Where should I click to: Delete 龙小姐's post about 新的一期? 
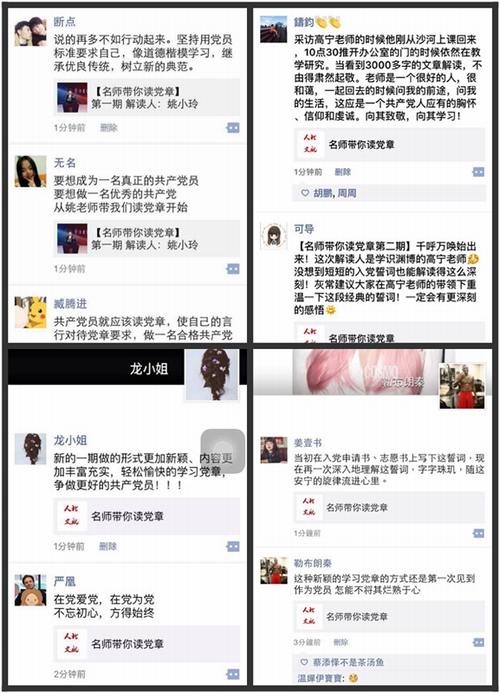point(108,546)
